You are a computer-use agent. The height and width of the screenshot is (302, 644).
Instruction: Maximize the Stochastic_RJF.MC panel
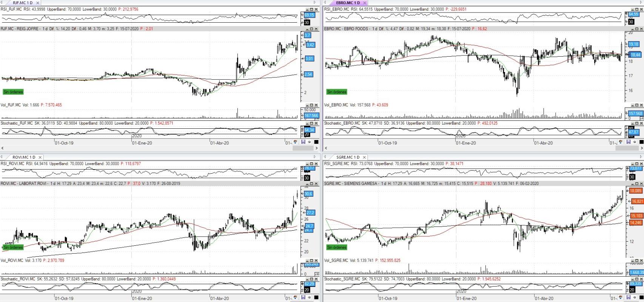point(312,123)
